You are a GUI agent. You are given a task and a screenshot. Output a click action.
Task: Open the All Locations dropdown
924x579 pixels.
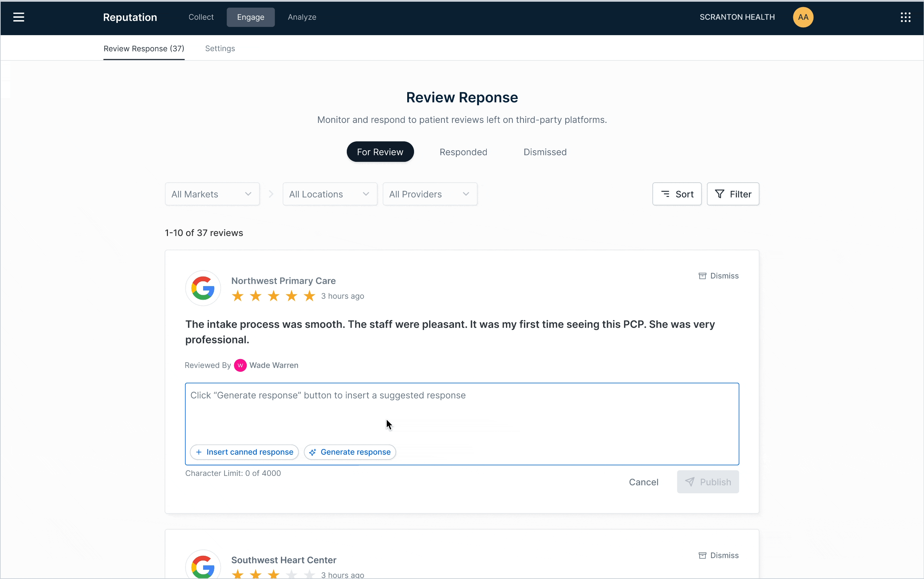click(x=330, y=194)
